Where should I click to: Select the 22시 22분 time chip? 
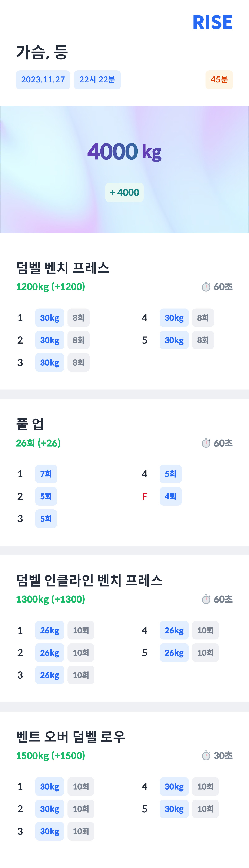97,80
